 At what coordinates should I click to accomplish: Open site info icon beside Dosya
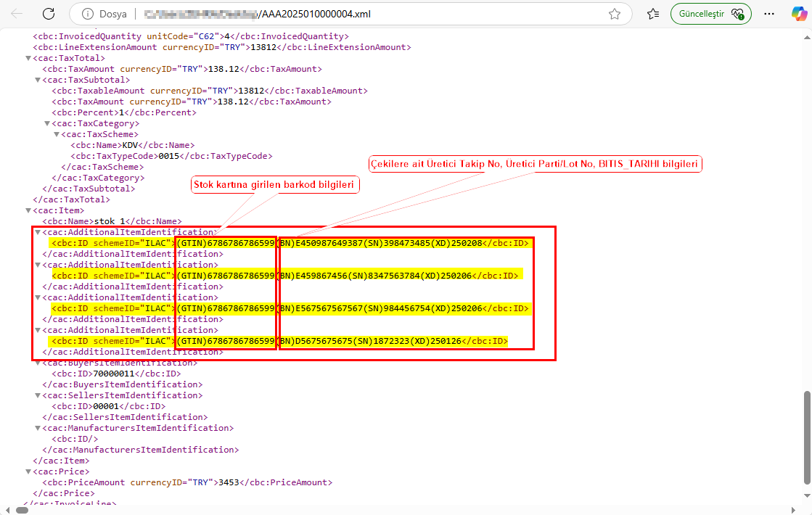coord(87,14)
